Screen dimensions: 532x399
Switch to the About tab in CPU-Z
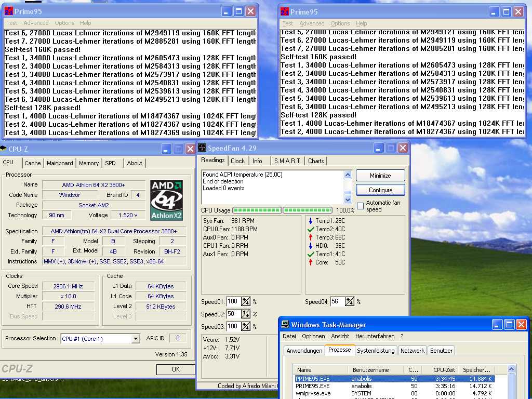coord(135,163)
